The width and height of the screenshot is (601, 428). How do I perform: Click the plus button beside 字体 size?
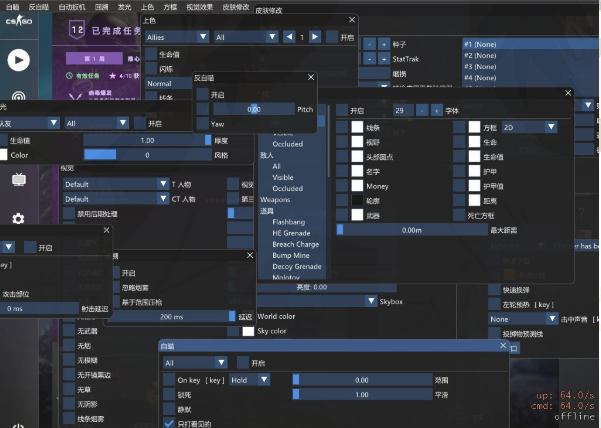[436, 109]
